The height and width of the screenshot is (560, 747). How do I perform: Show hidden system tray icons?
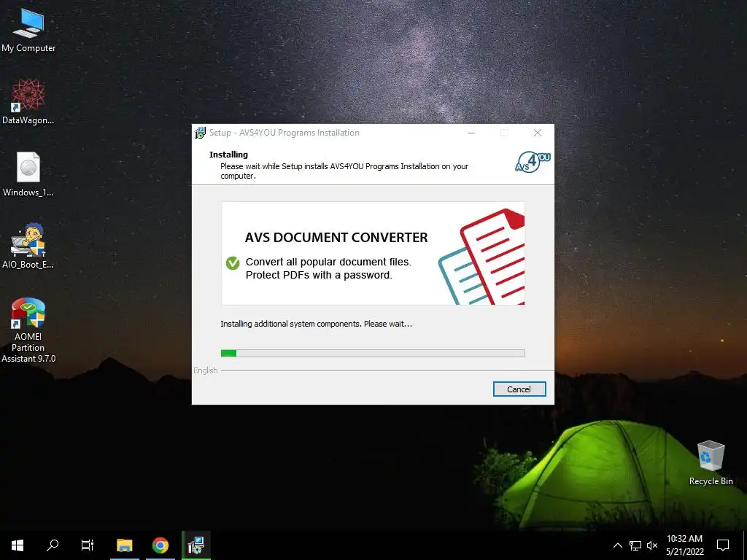tap(617, 545)
